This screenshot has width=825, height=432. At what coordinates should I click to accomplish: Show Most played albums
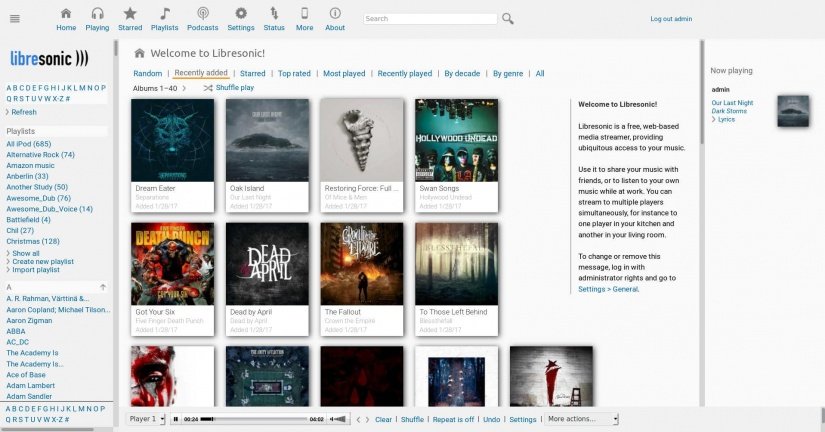point(344,73)
